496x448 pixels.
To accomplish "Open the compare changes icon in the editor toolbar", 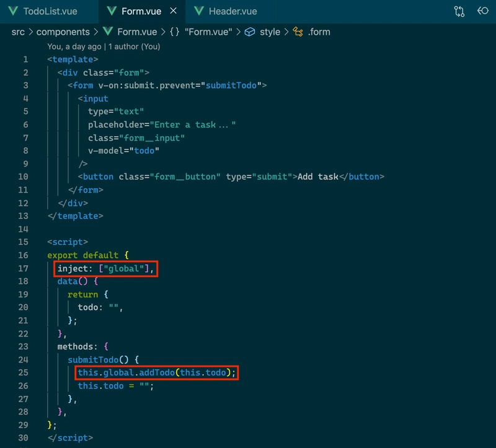I will (x=459, y=11).
